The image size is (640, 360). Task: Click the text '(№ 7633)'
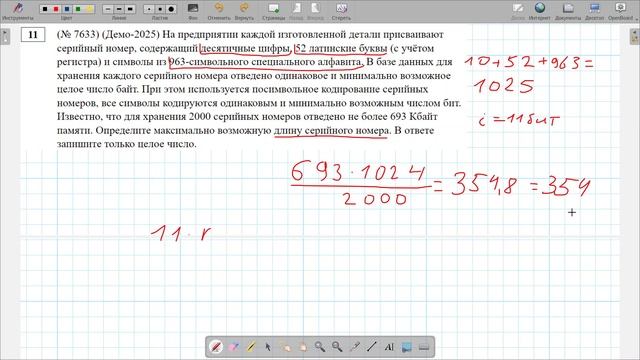click(x=78, y=34)
